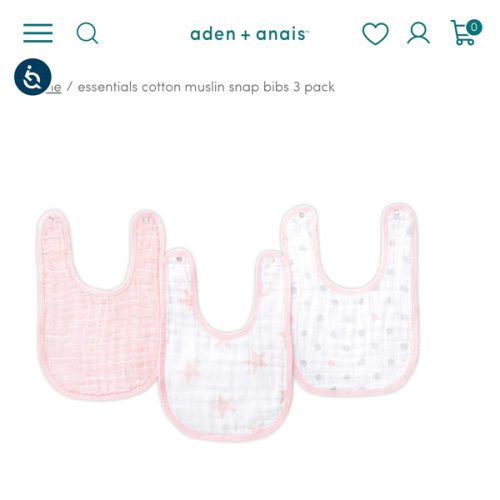This screenshot has width=500, height=500.
Task: Click the snap on the dotted bib's right strap
Action: tap(397, 213)
